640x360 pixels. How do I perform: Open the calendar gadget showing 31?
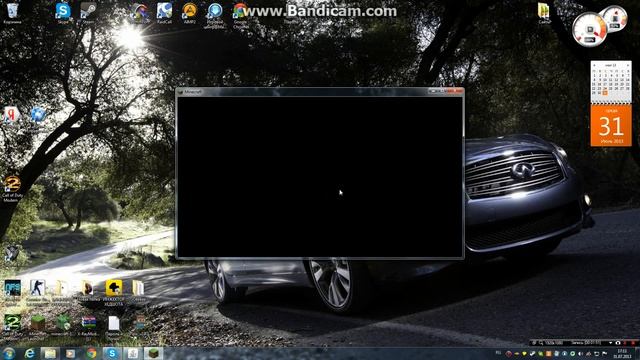(x=611, y=125)
